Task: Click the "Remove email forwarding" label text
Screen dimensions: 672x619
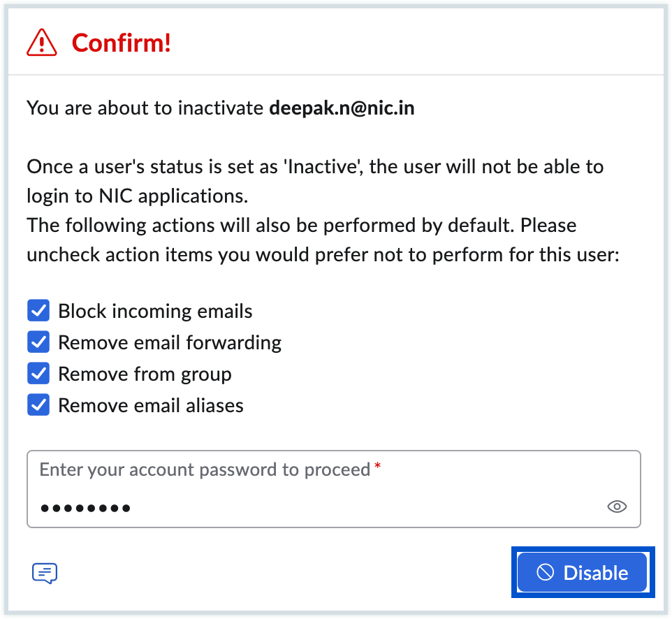Action: [x=170, y=342]
